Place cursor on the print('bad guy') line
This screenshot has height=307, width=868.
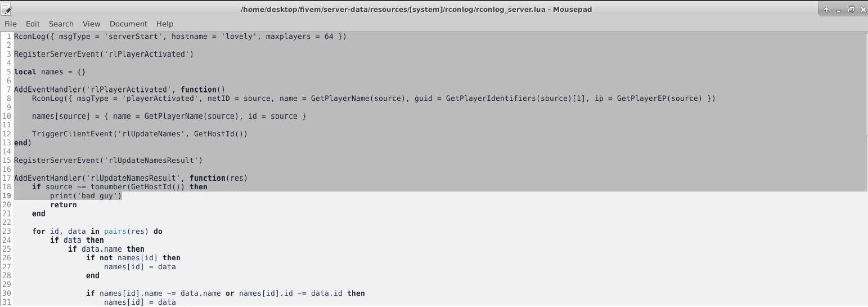pos(86,196)
